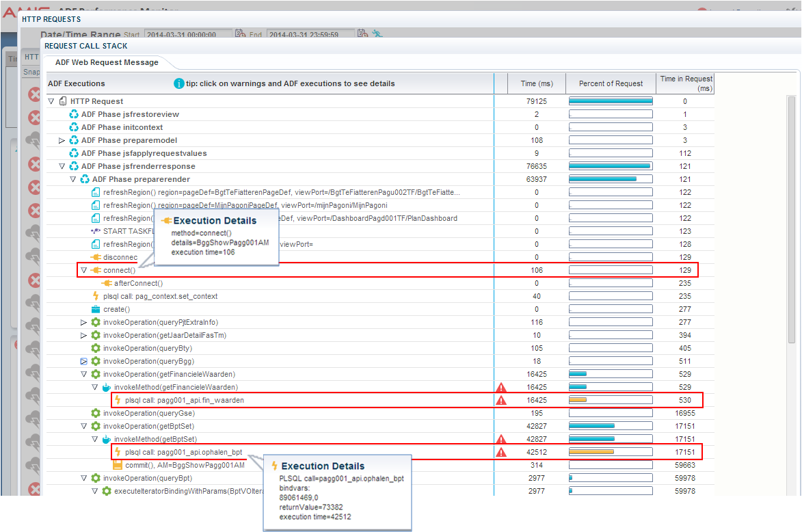Click the warning triangle beside pagg001_api.fin_waarden
This screenshot has height=532, width=802.
tap(501, 400)
